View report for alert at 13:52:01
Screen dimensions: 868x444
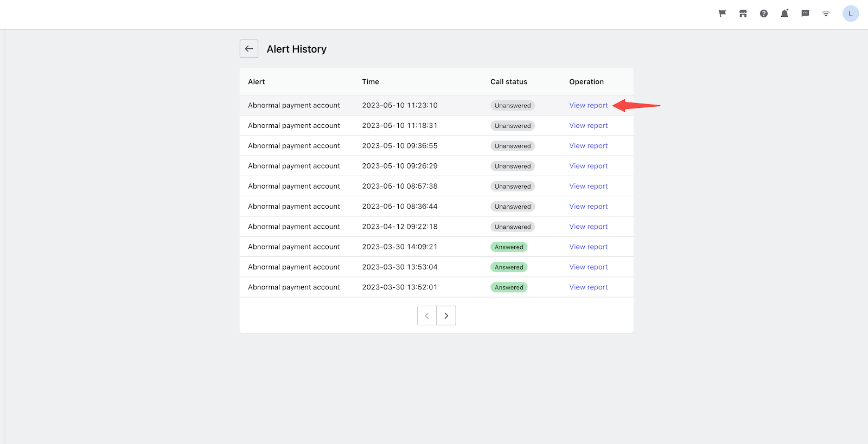[x=589, y=287]
